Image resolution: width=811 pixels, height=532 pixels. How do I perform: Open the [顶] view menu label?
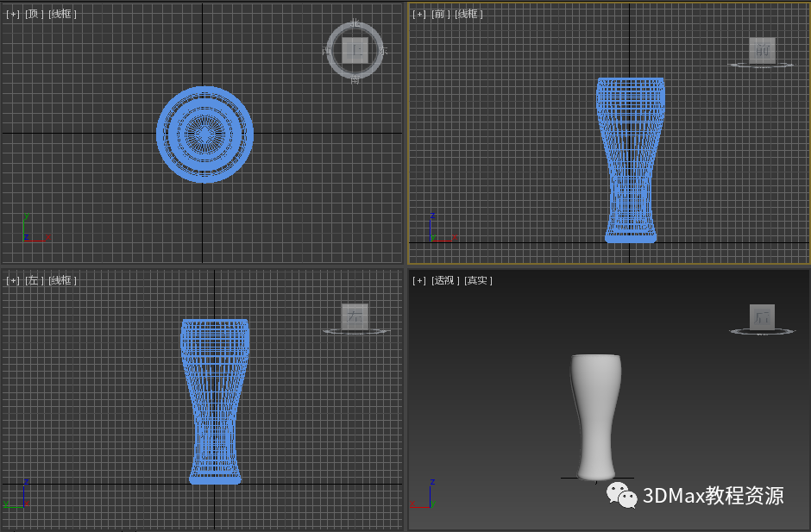35,14
